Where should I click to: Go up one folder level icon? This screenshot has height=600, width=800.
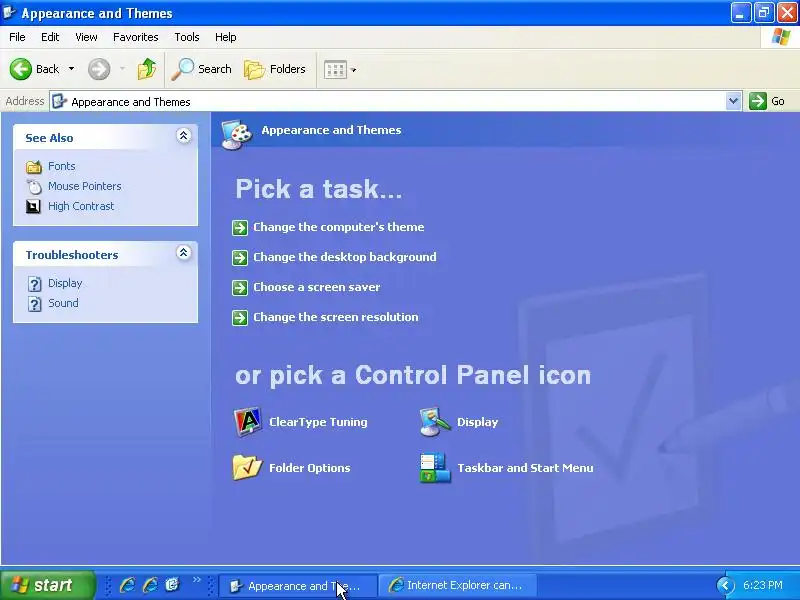click(x=147, y=69)
